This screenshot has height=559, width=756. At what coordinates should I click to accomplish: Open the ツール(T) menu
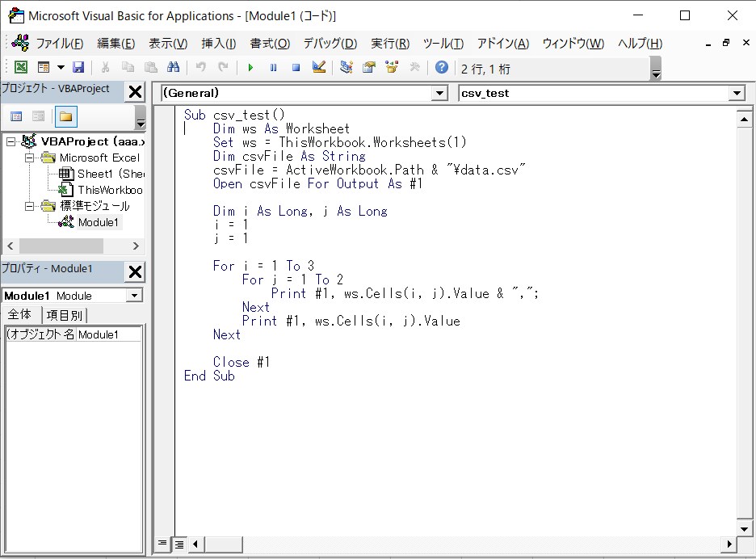point(443,44)
